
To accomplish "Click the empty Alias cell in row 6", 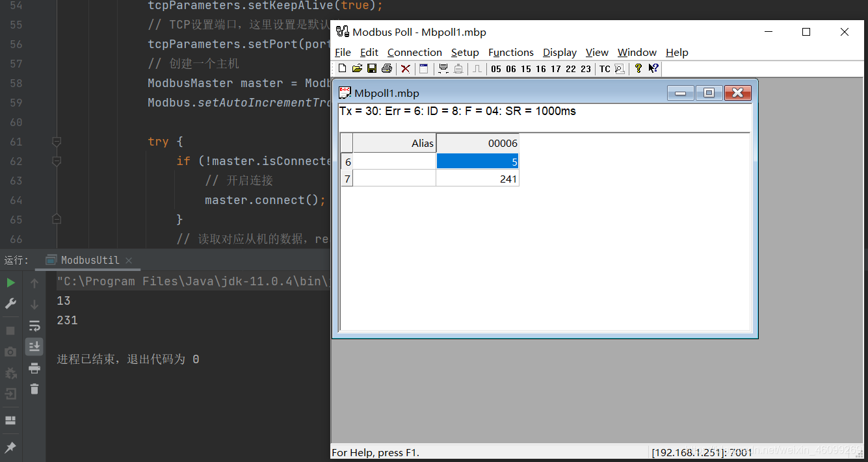I will click(x=395, y=161).
